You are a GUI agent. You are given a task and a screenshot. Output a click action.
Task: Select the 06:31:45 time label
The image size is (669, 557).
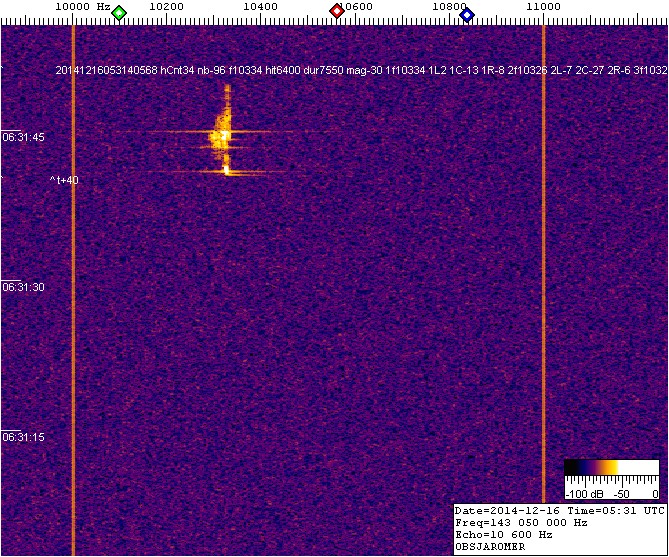click(x=22, y=137)
